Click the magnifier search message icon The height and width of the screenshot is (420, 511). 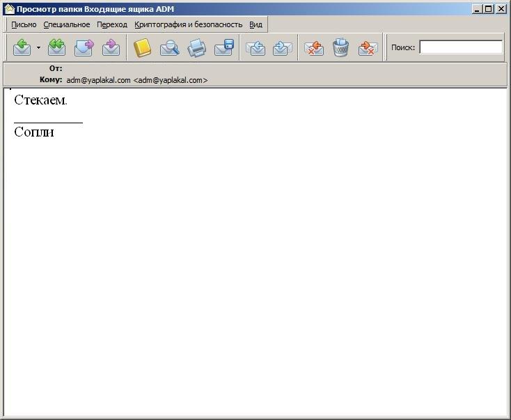(x=170, y=47)
